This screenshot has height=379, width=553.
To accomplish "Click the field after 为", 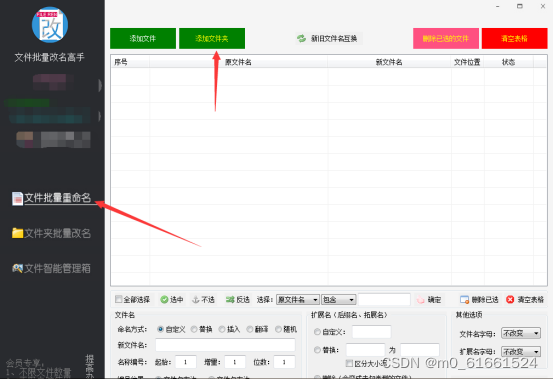I will (x=420, y=350).
